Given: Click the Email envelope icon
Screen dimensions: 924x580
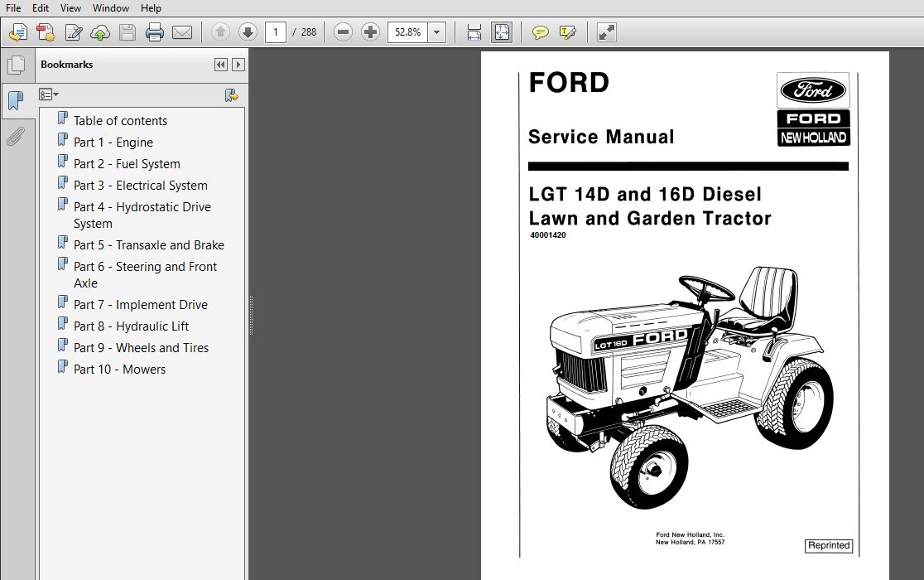Looking at the screenshot, I should [181, 32].
